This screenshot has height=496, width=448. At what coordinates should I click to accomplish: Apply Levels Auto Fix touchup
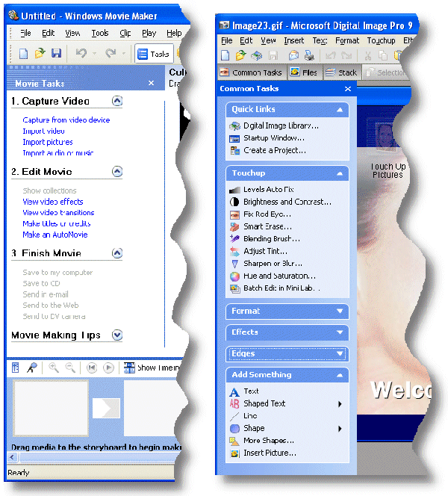261,190
